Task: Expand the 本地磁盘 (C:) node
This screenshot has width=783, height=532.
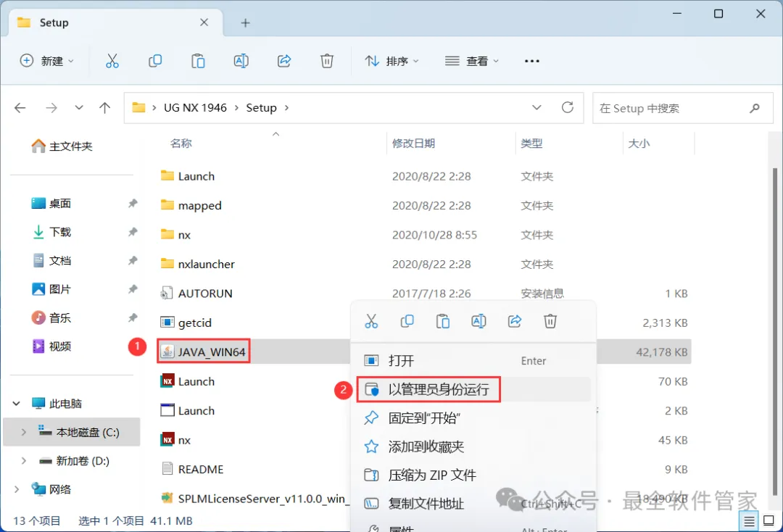Action: (x=23, y=432)
